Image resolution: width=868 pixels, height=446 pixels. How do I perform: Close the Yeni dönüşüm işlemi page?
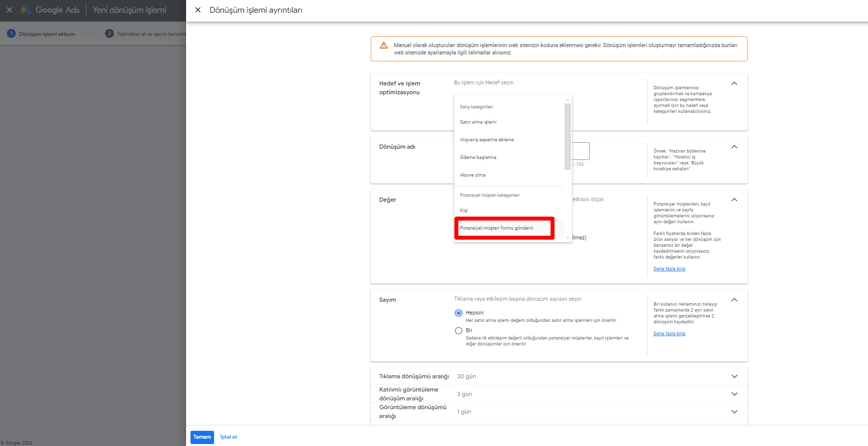coord(9,10)
